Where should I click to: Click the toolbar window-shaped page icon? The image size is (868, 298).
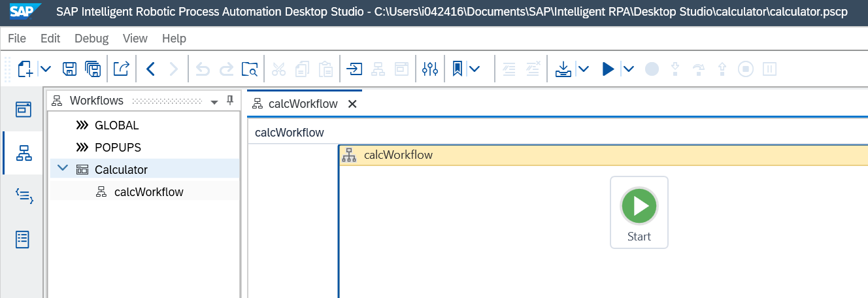coord(401,69)
